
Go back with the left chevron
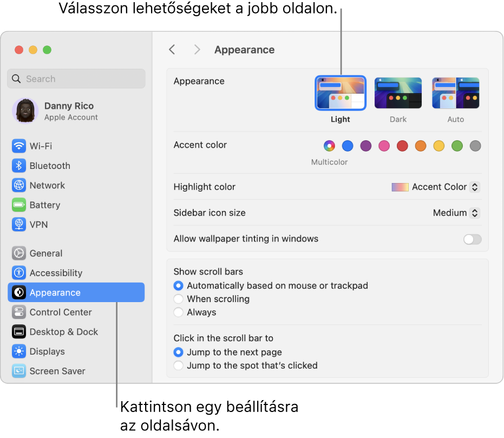click(x=172, y=50)
